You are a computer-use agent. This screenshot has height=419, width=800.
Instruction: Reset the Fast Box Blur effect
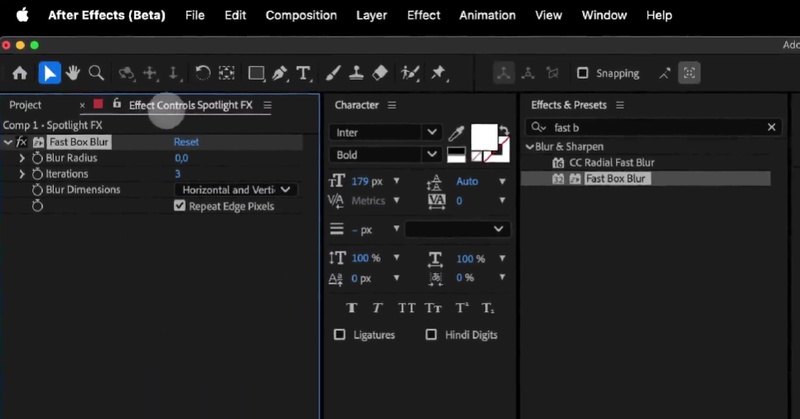click(186, 142)
